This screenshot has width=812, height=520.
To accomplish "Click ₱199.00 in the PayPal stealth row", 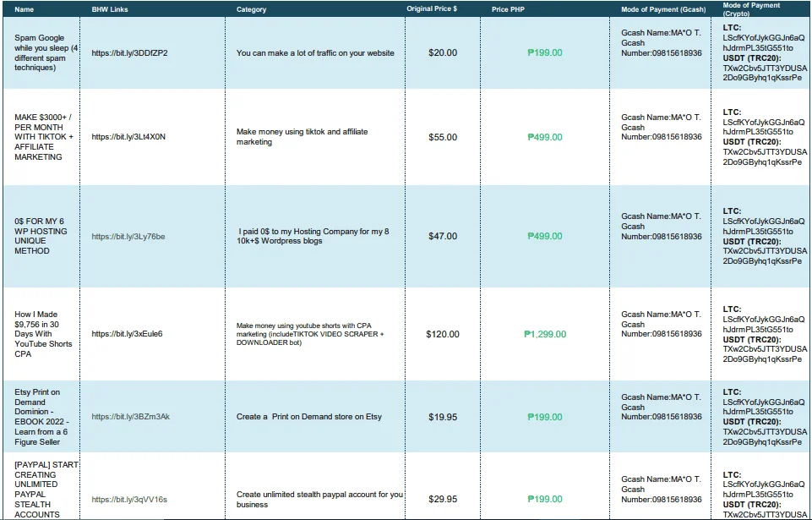I will point(545,499).
